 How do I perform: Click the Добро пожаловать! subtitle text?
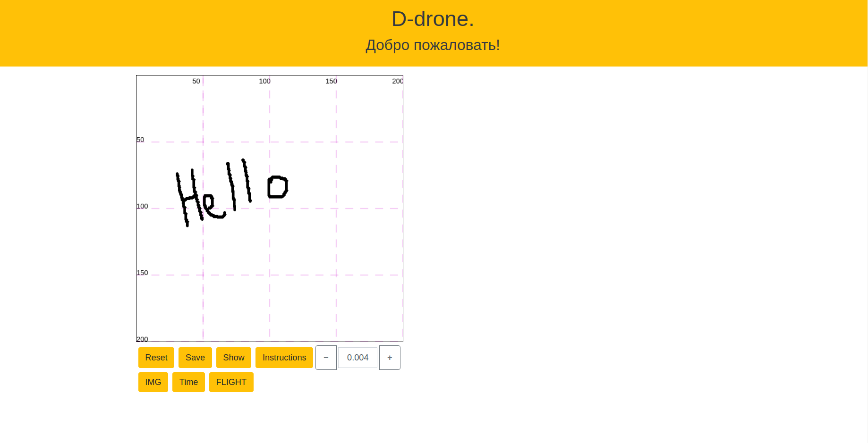(x=433, y=45)
